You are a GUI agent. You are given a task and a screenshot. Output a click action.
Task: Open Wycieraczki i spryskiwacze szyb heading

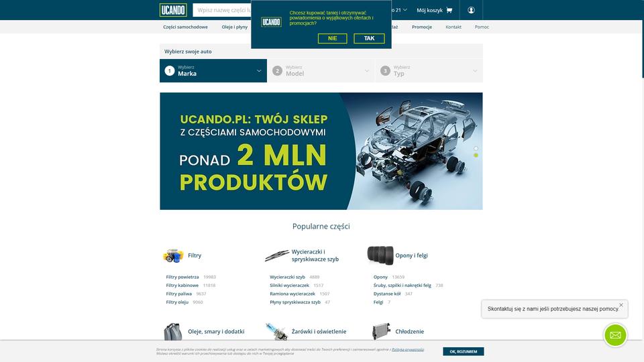[315, 255]
